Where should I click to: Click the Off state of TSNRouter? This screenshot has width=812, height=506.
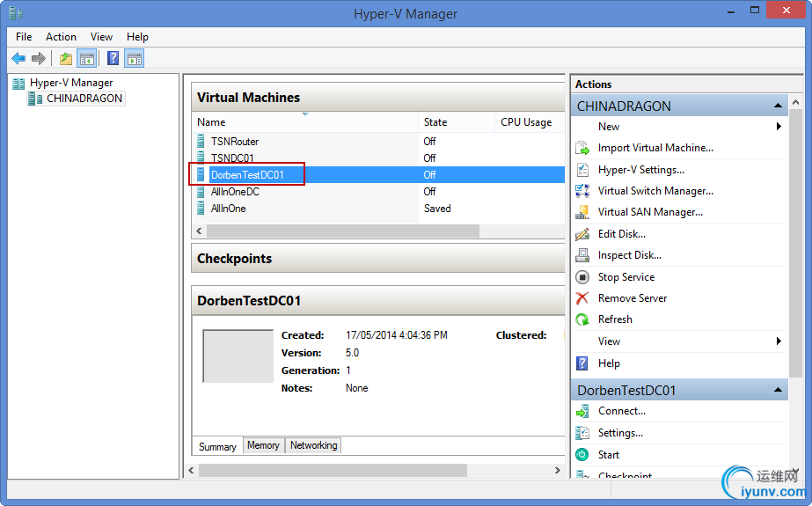click(429, 142)
